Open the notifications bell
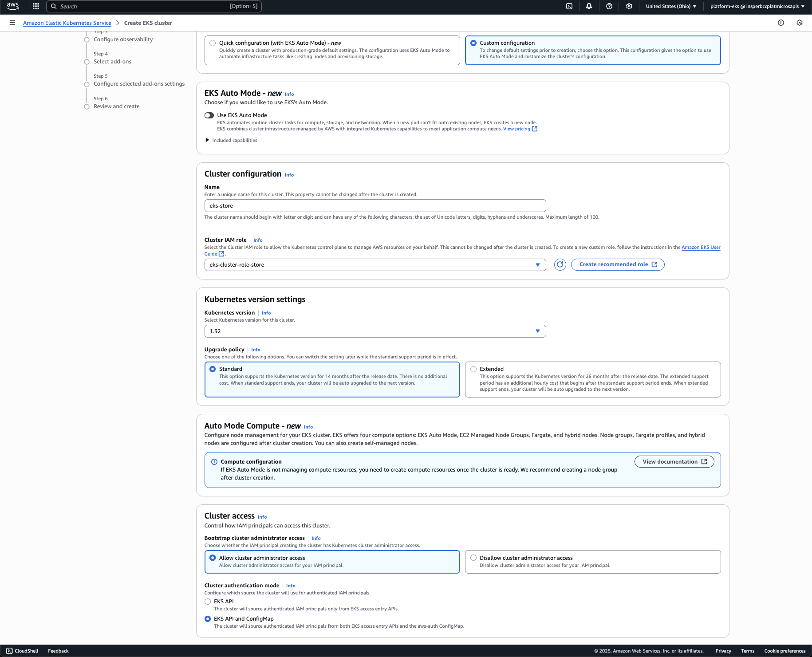812x657 pixels. pos(589,6)
